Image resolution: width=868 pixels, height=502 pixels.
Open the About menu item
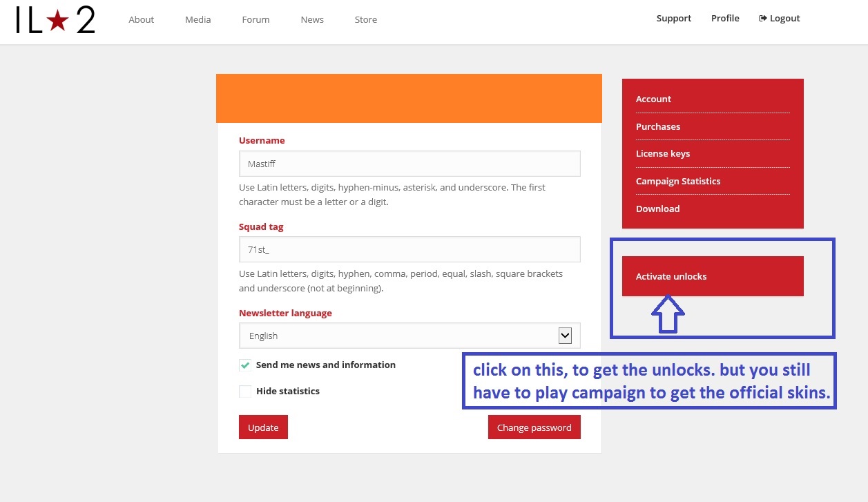point(141,19)
